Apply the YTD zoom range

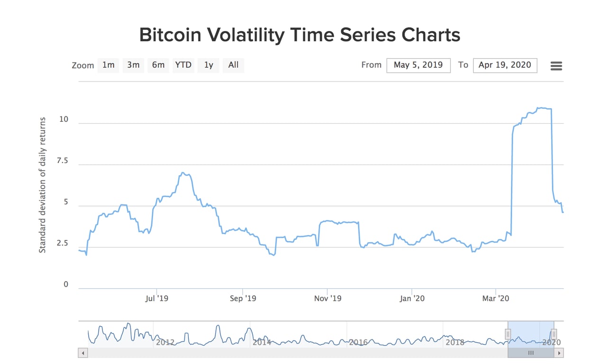pyautogui.click(x=183, y=65)
